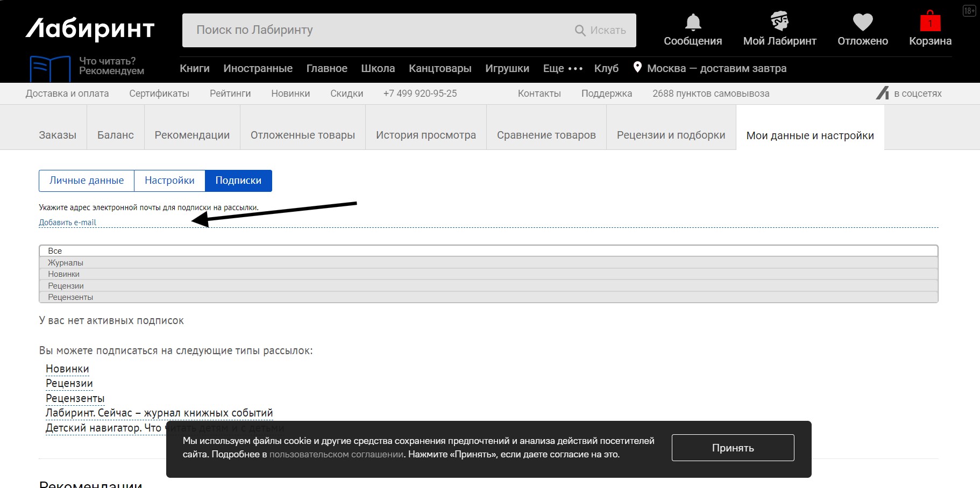Accept cookies with Принять button
The image size is (980, 488).
[x=733, y=448]
